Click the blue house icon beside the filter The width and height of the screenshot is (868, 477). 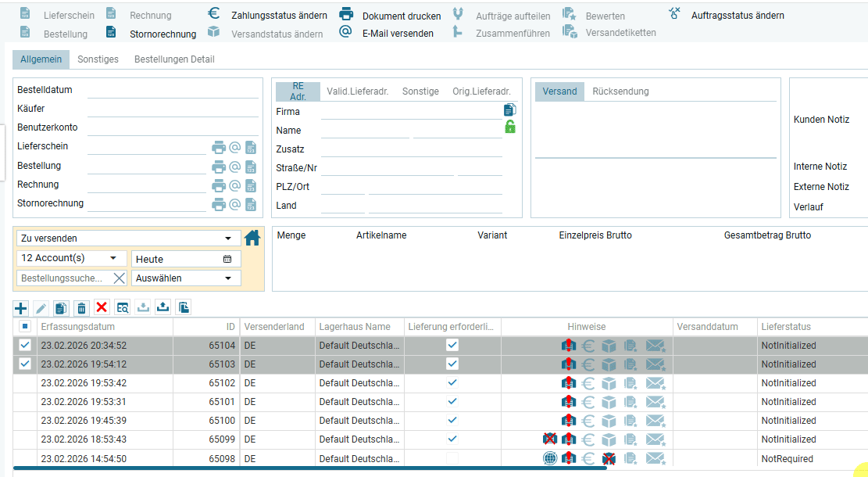click(252, 238)
